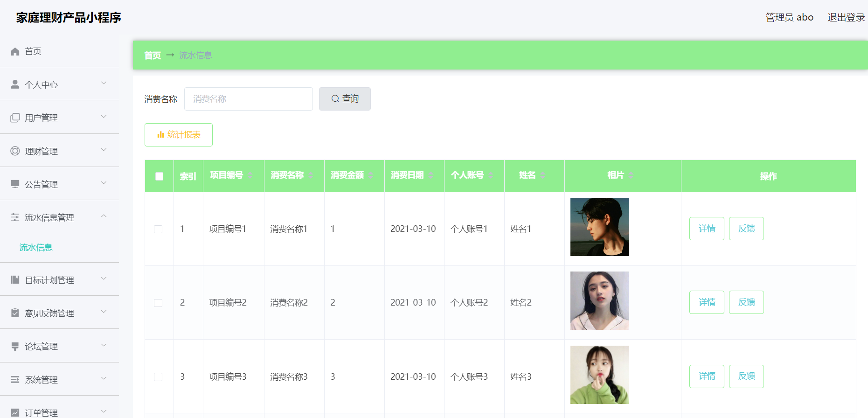Sort by 相片 using its sort arrows
Screen dimensions: 868x418
(x=631, y=175)
